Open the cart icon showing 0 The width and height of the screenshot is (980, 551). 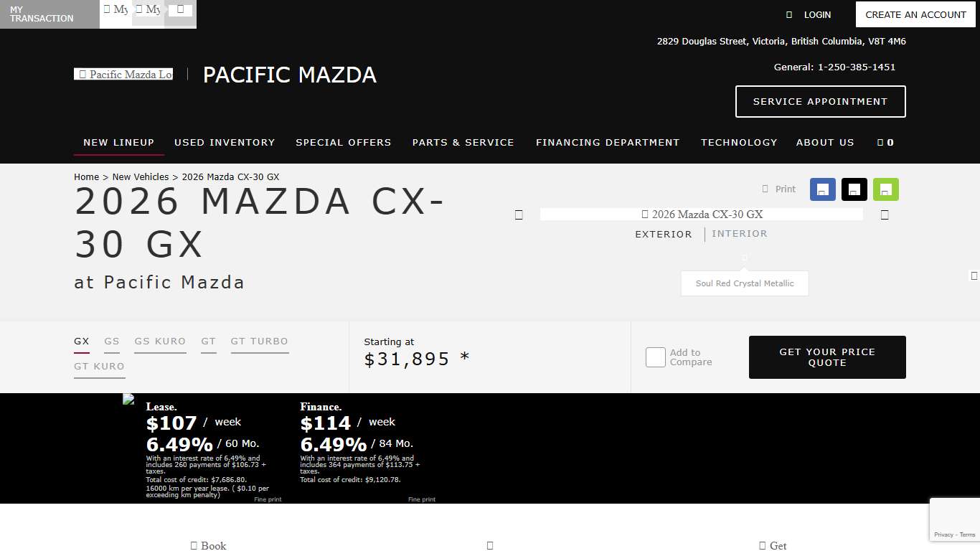885,143
